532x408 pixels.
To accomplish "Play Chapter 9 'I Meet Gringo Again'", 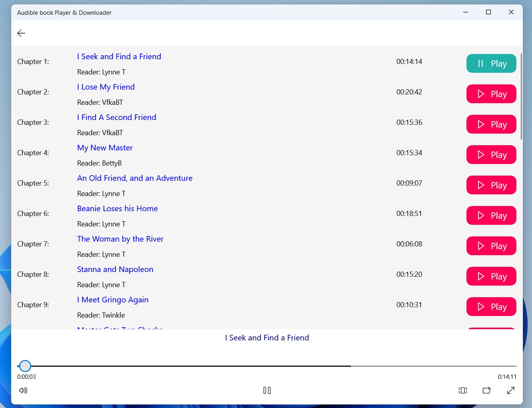I will [x=491, y=306].
